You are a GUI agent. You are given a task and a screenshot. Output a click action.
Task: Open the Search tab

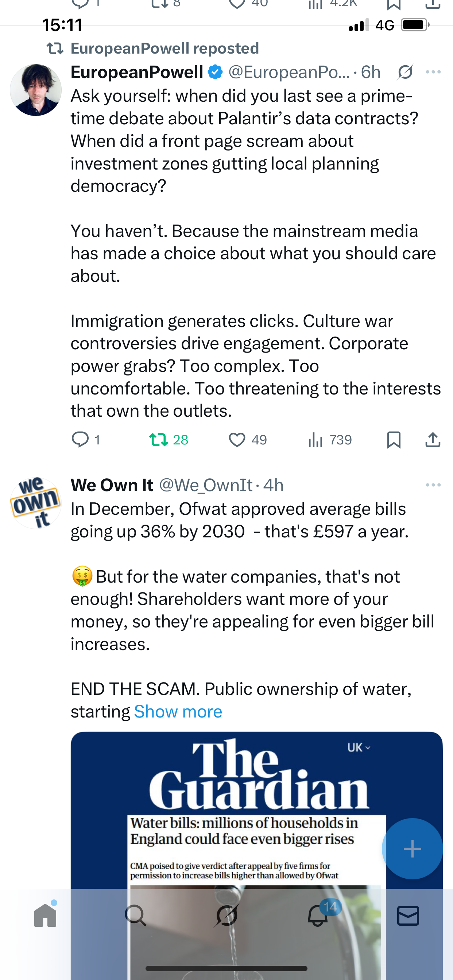coord(136,915)
